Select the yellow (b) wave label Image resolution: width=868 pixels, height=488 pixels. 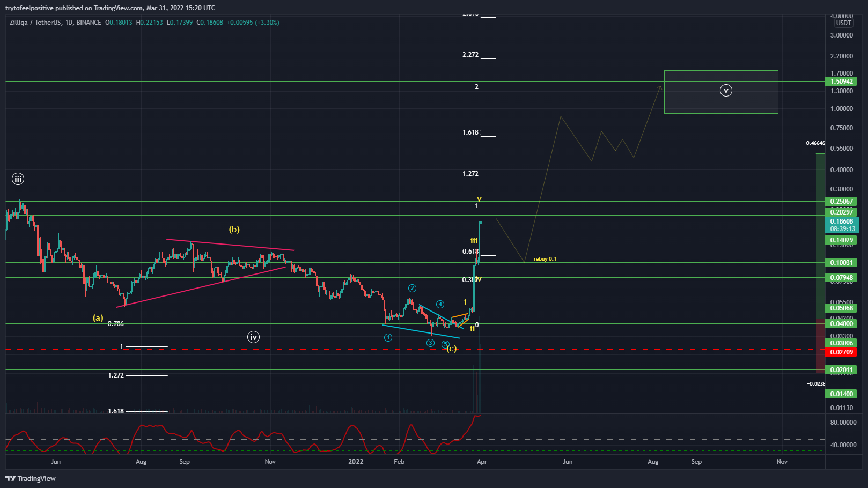pos(234,230)
